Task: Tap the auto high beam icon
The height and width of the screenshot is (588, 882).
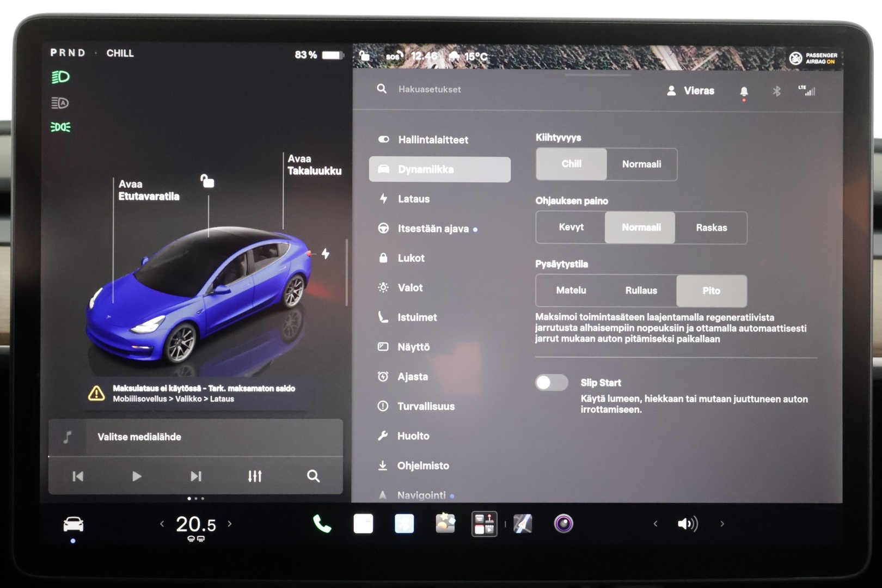Action: (x=60, y=103)
